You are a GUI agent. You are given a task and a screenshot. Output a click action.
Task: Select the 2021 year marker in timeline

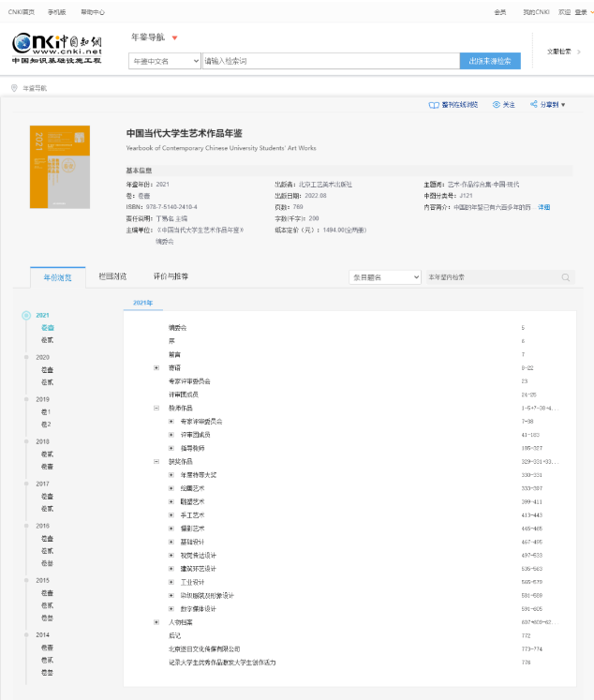coord(26,316)
